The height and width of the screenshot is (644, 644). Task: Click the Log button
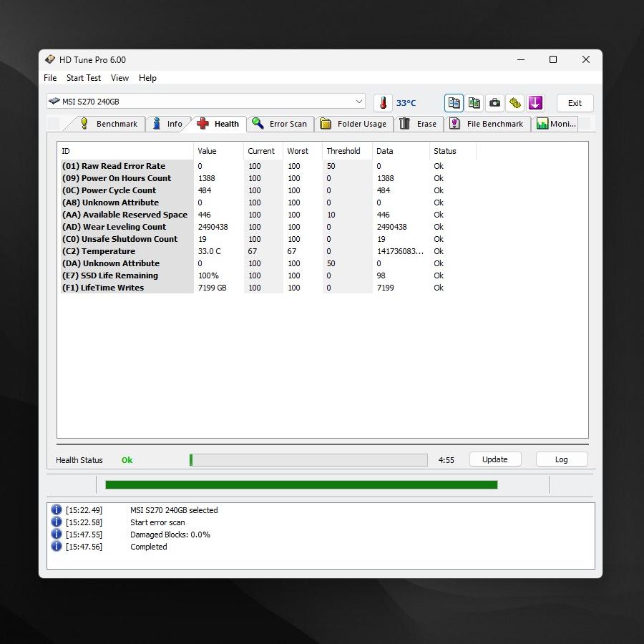(x=561, y=459)
